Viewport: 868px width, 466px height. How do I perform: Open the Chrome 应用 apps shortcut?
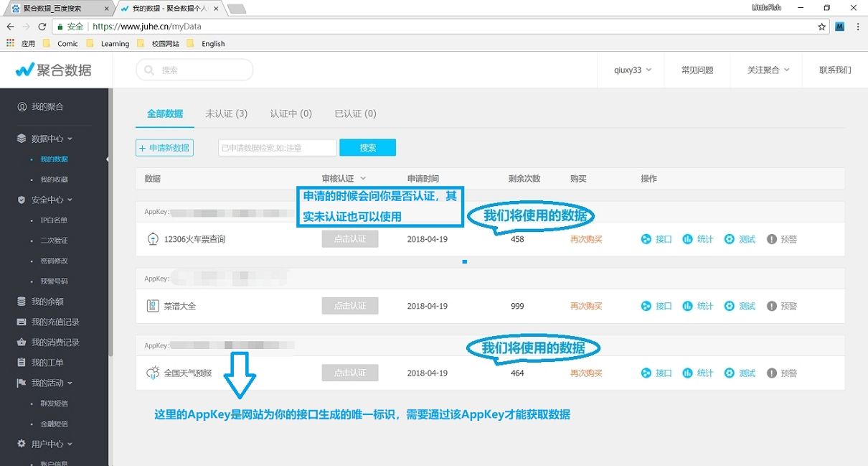21,43
